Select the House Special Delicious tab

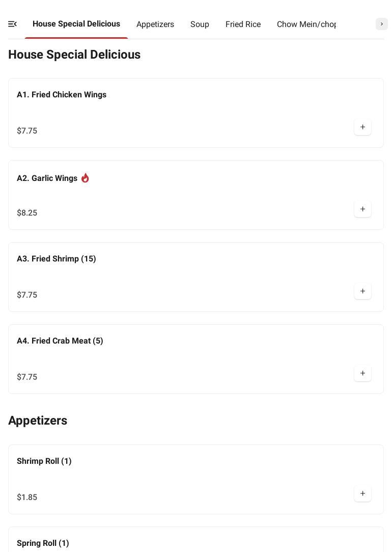click(76, 24)
